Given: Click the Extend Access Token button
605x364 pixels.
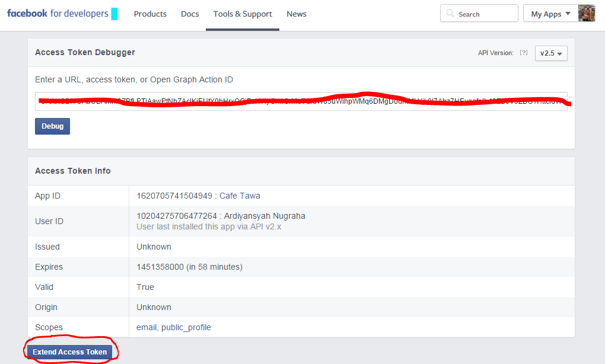Looking at the screenshot, I should coord(70,352).
